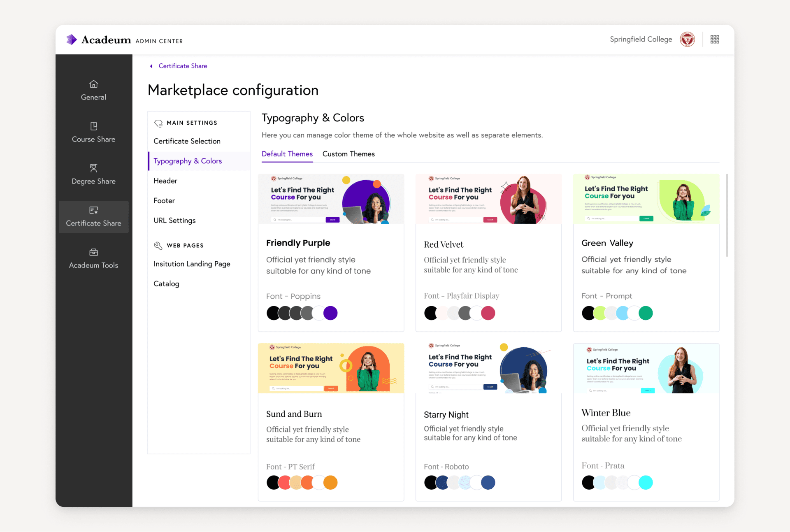The width and height of the screenshot is (790, 532).
Task: Click the purple swatch under Friendly Purple
Action: click(x=331, y=313)
